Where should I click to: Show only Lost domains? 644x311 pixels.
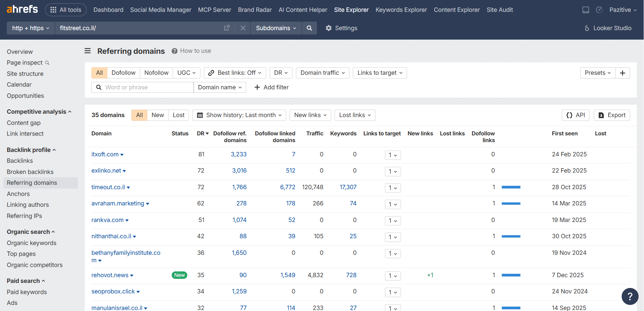click(x=179, y=115)
